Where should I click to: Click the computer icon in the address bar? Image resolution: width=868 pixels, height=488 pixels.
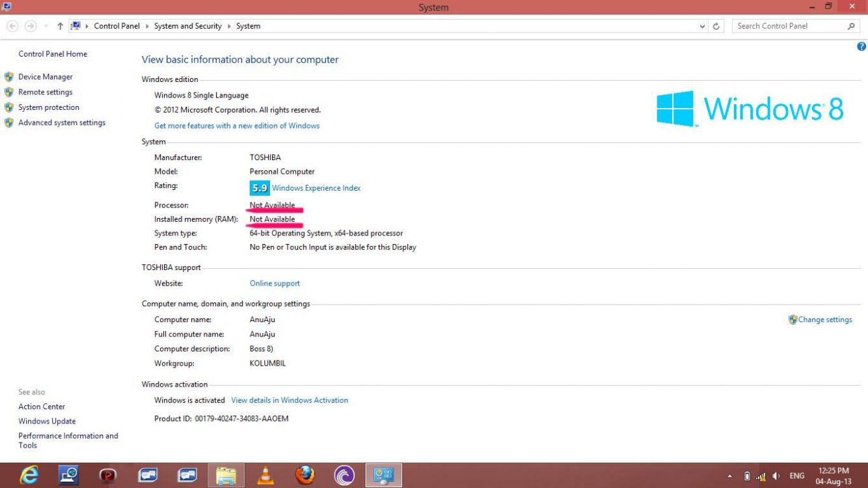tap(75, 26)
